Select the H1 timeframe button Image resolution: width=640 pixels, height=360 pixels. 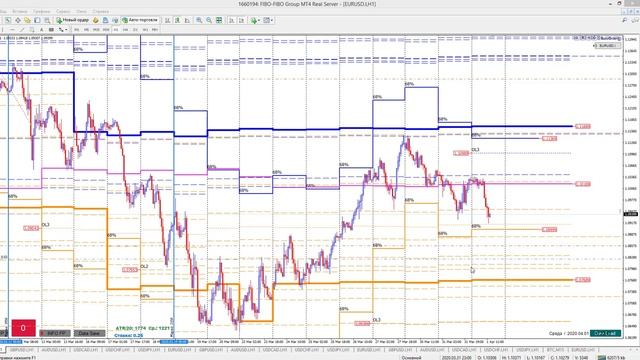(116, 30)
